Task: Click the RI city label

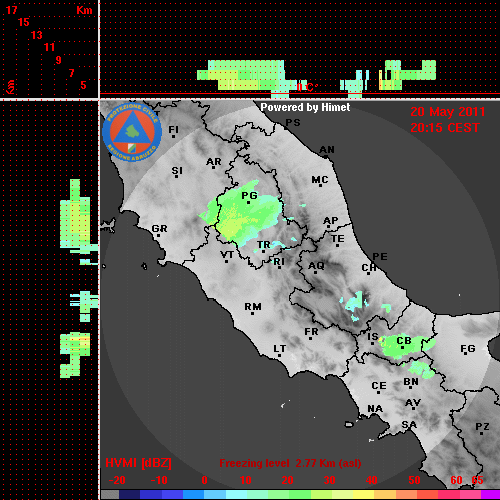Action: [279, 262]
